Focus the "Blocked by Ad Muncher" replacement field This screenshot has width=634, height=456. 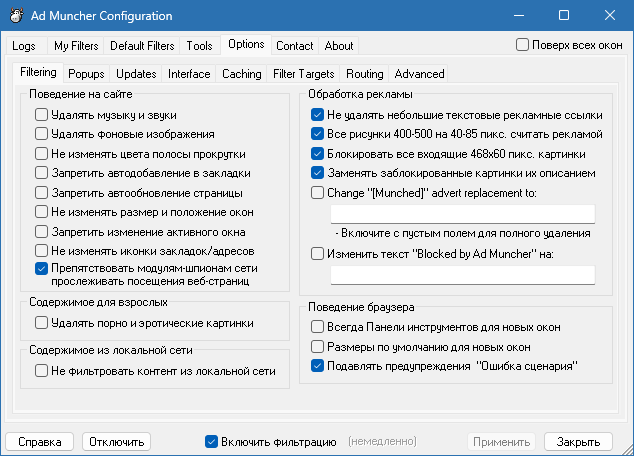pyautogui.click(x=463, y=275)
